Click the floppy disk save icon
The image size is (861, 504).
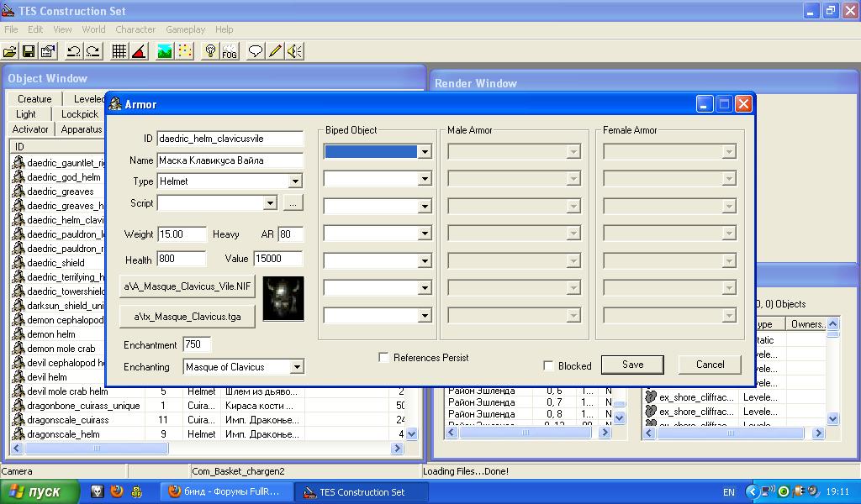(29, 51)
